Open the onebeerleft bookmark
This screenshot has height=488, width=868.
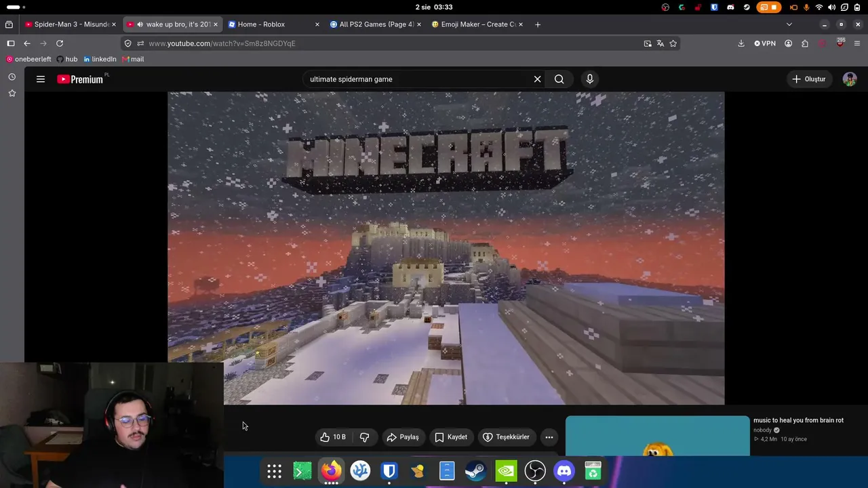pyautogui.click(x=28, y=59)
